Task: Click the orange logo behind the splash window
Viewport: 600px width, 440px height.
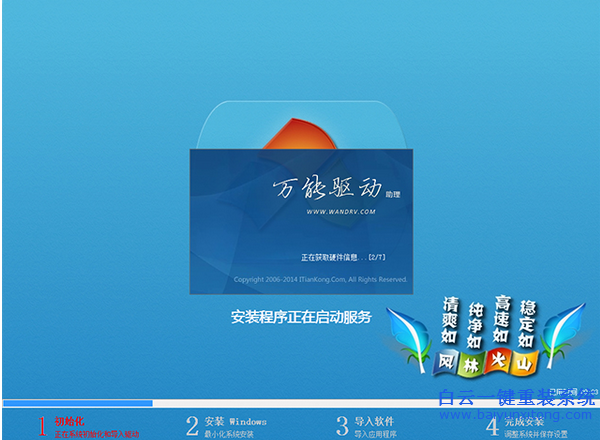Action: pos(299,134)
